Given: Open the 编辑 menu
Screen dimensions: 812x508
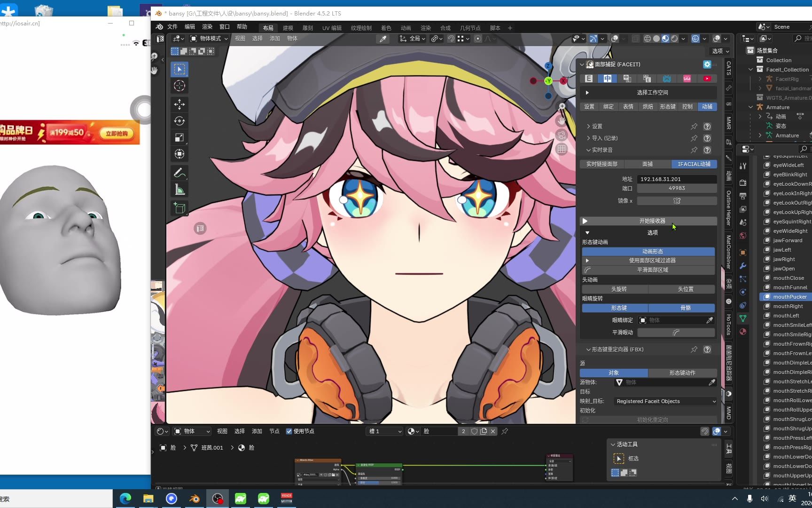Looking at the screenshot, I should pos(190,27).
